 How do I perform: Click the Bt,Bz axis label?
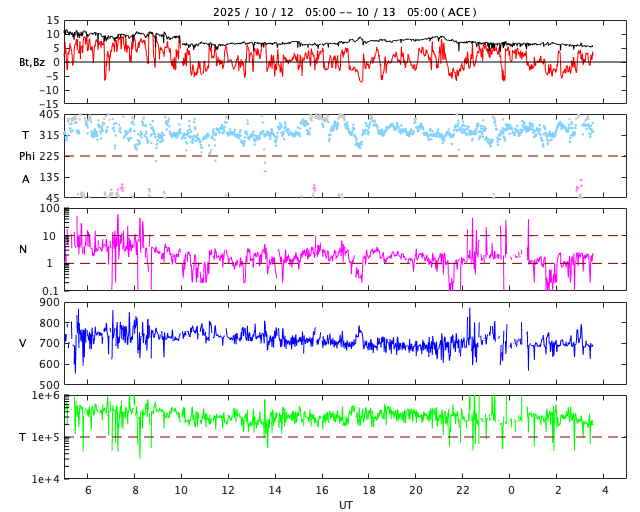tap(32, 62)
